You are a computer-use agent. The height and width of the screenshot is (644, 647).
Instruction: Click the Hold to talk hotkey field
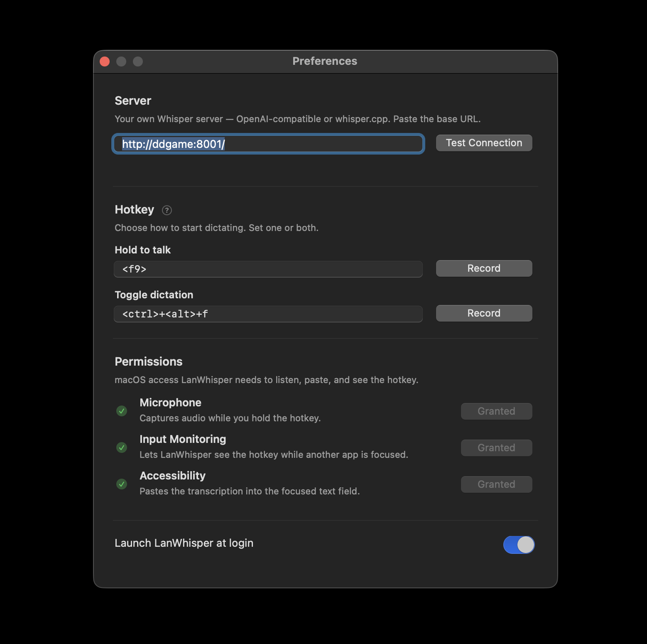pyautogui.click(x=268, y=269)
